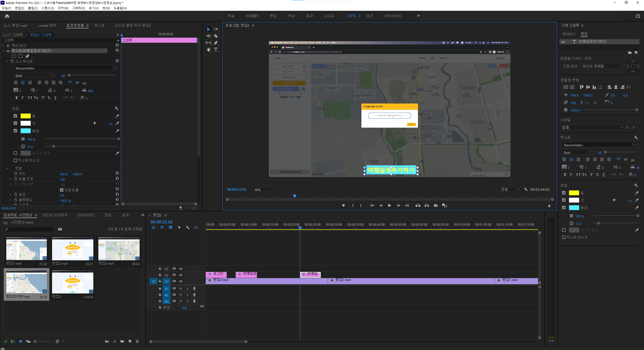Open Bold font style dropdown in Effect Controls

point(34,76)
